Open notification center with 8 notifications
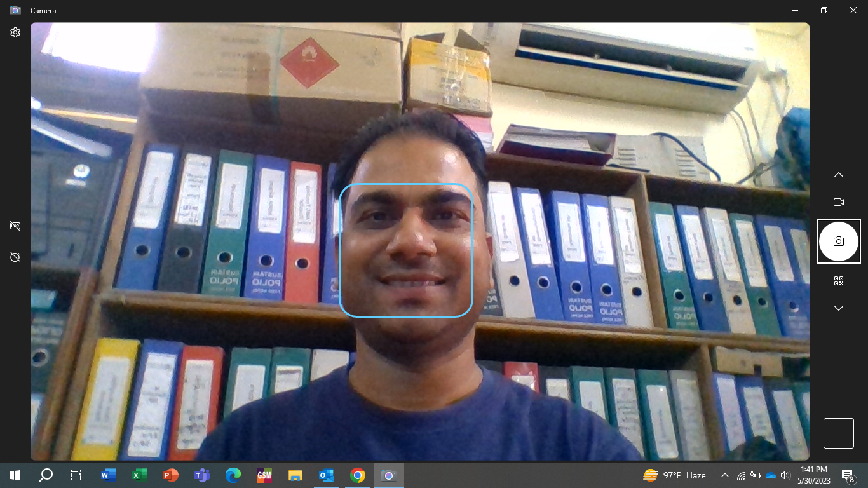 (848, 475)
